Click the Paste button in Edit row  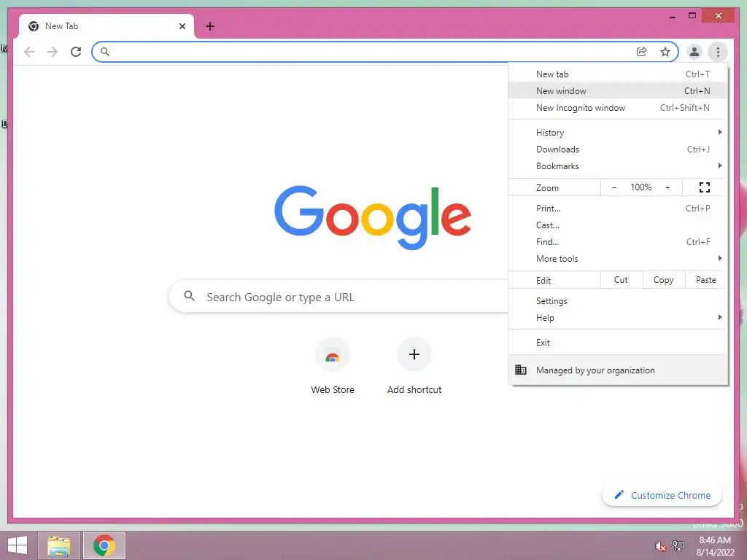tap(706, 280)
